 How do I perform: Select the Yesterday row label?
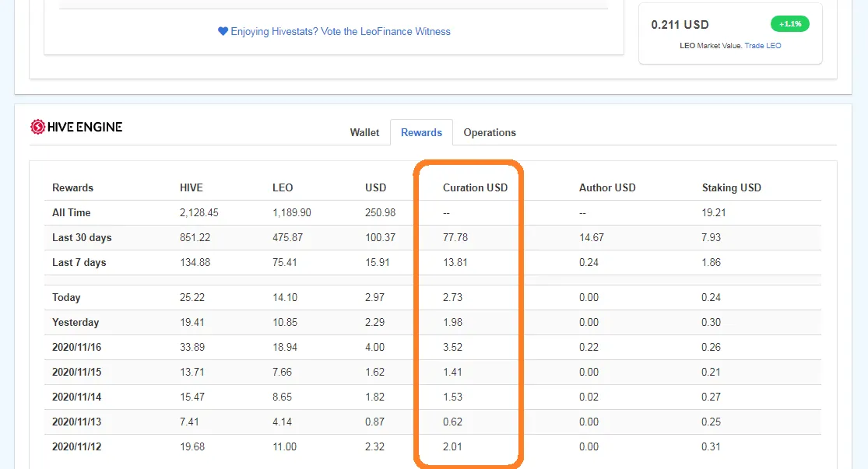(76, 323)
